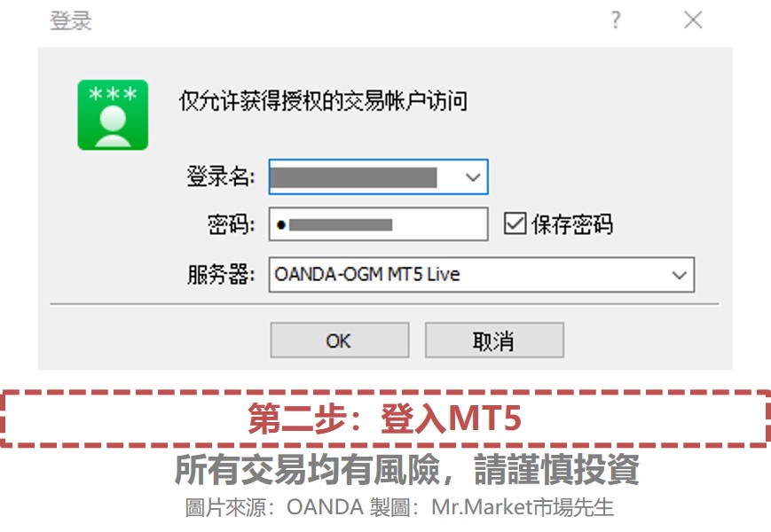This screenshot has width=771, height=532.
Task: Click the 取消 button
Action: click(494, 340)
